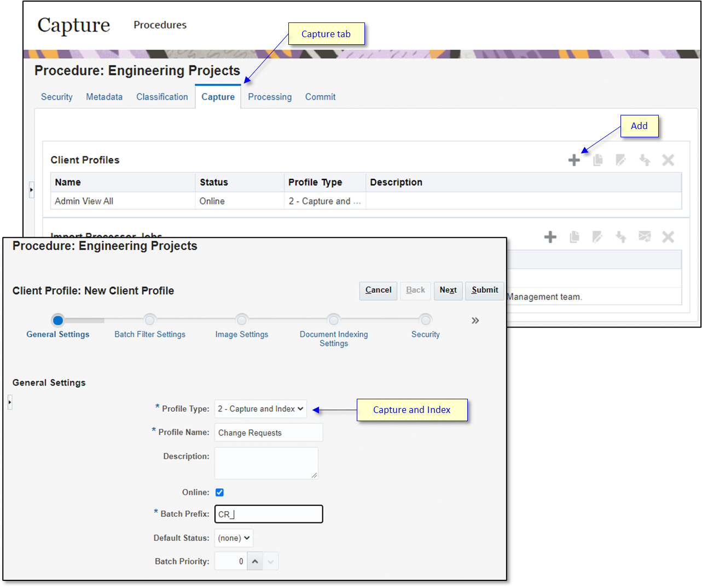Click the Delete X icon for Client Profiles
702x588 pixels.
click(668, 160)
